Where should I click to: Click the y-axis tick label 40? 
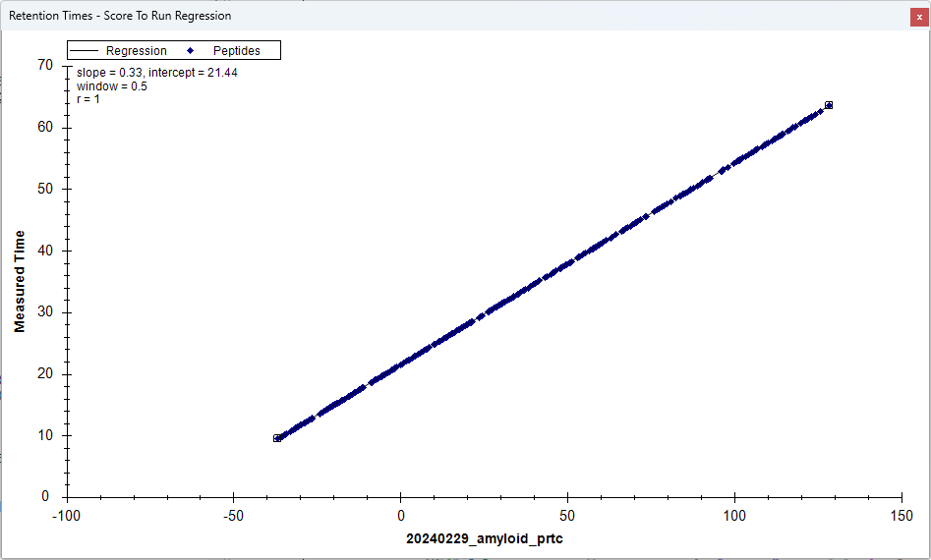[44, 251]
